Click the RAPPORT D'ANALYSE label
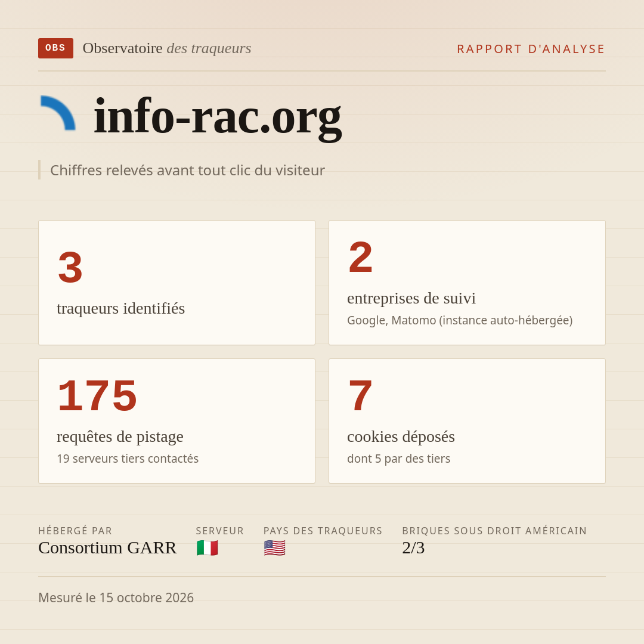 531,49
